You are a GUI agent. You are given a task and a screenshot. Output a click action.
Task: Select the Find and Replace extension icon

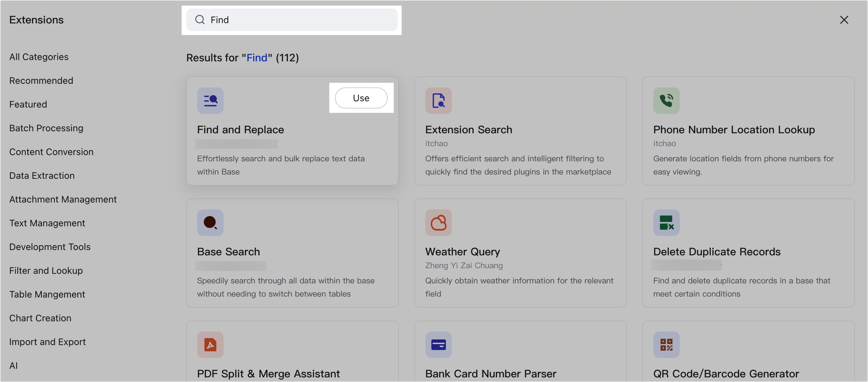(x=210, y=100)
